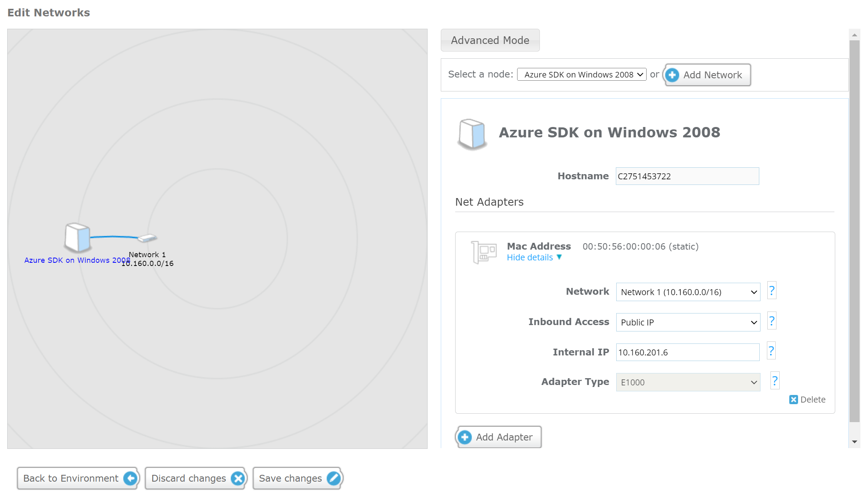The image size is (868, 496).
Task: Click the help icon next to Network dropdown
Action: click(771, 291)
